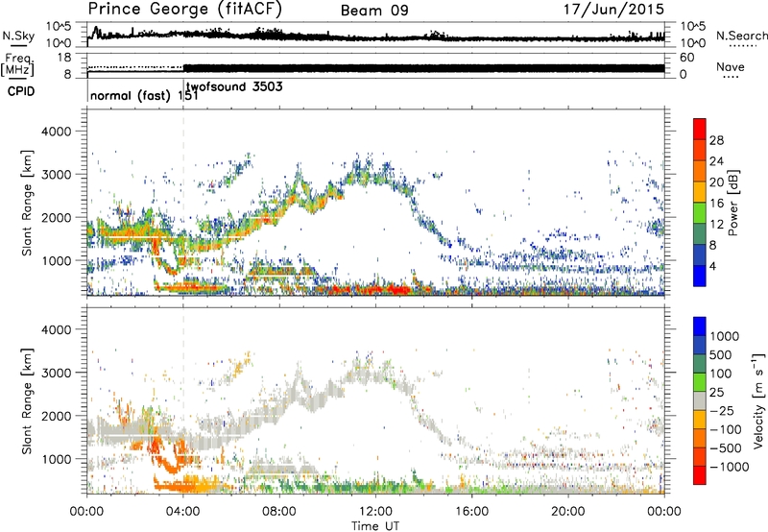Click the '1000' tick on velocity colorbar
The width and height of the screenshot is (768, 532).
click(x=725, y=336)
